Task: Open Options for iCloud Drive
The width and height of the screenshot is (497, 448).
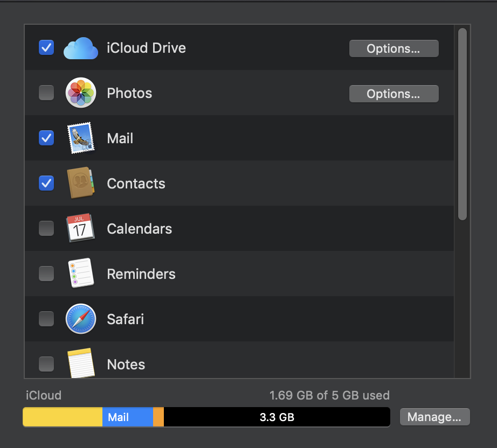Action: pos(394,48)
